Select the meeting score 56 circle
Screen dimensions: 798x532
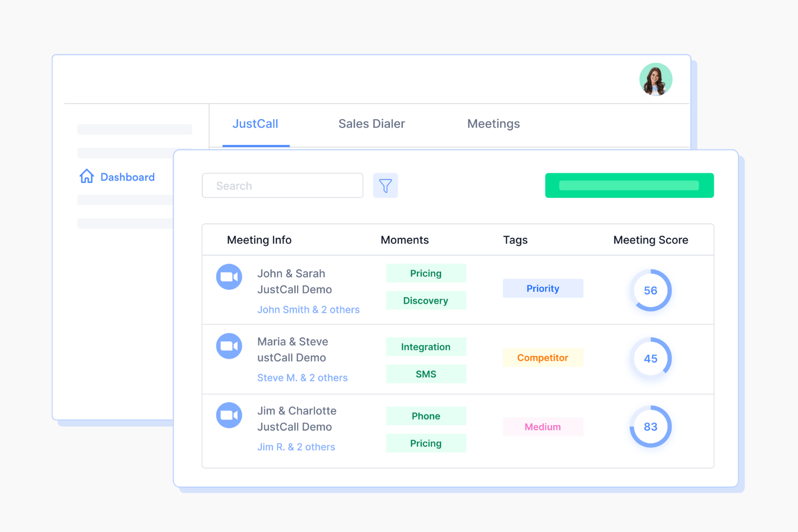(651, 290)
